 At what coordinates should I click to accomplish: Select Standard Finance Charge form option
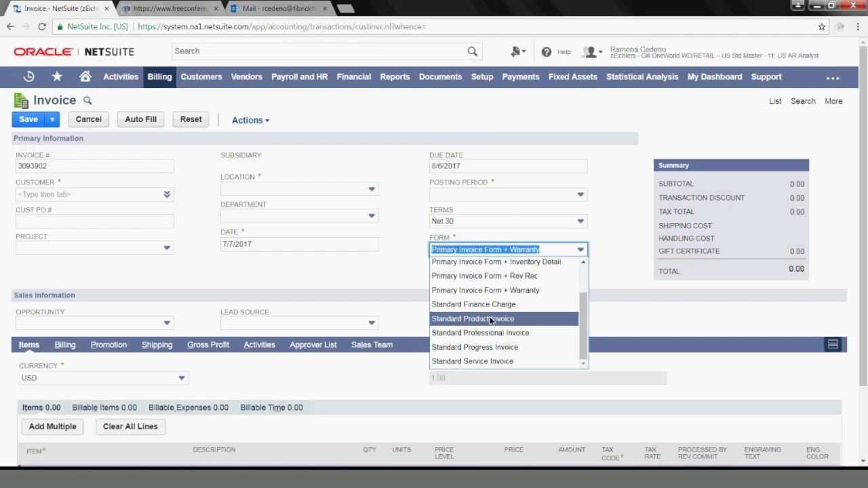(505, 304)
